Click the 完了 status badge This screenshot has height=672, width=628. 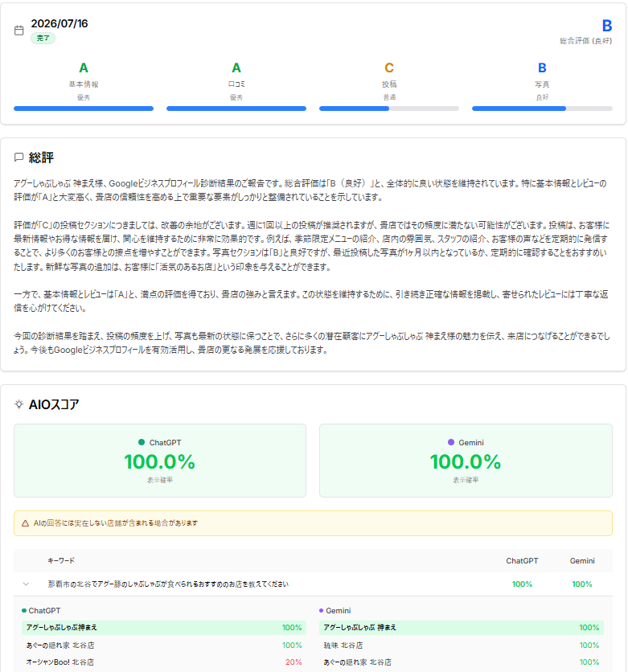coord(43,38)
